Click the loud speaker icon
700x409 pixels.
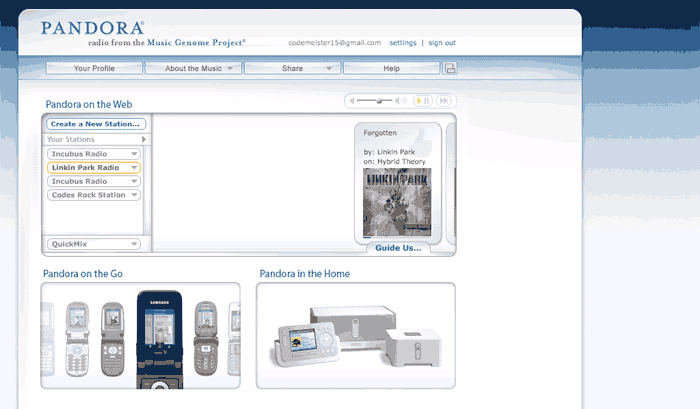coord(401,101)
